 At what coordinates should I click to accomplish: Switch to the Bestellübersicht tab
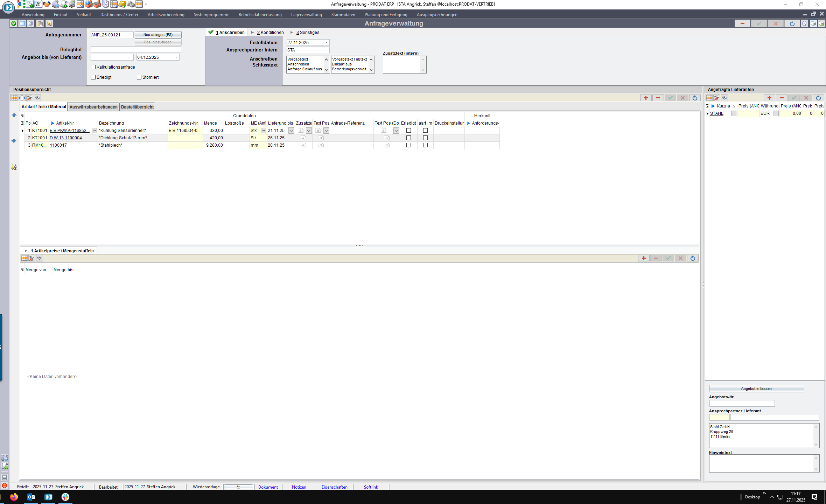pos(137,107)
